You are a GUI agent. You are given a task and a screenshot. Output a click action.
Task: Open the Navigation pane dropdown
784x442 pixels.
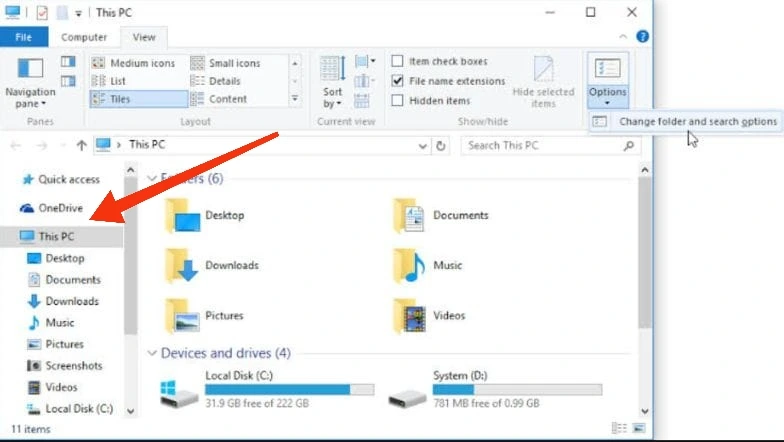point(30,82)
